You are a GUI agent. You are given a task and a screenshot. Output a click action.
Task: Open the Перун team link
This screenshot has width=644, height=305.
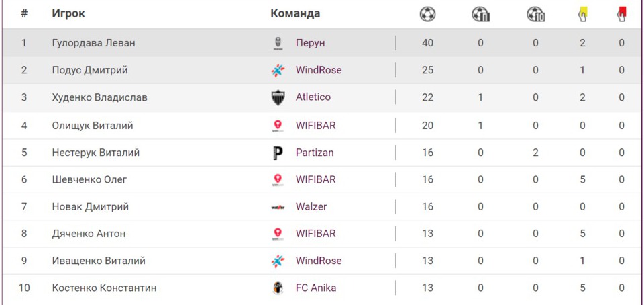tap(310, 43)
